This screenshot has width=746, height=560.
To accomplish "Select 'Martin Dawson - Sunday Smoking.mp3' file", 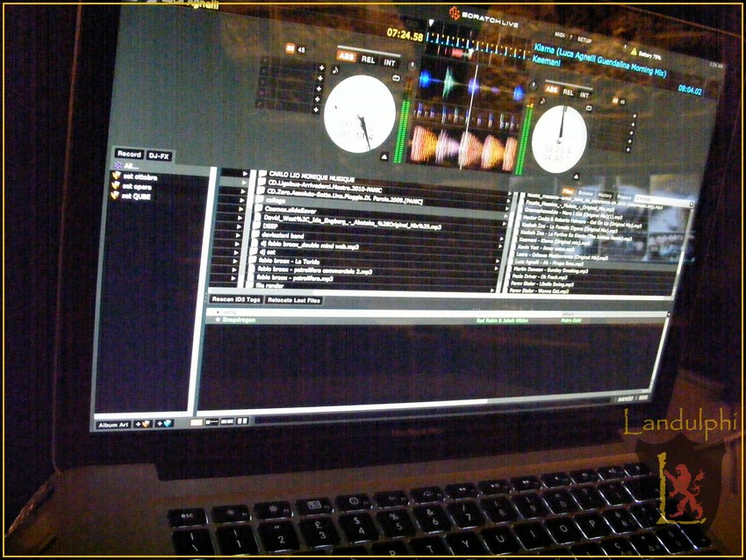I will click(550, 269).
